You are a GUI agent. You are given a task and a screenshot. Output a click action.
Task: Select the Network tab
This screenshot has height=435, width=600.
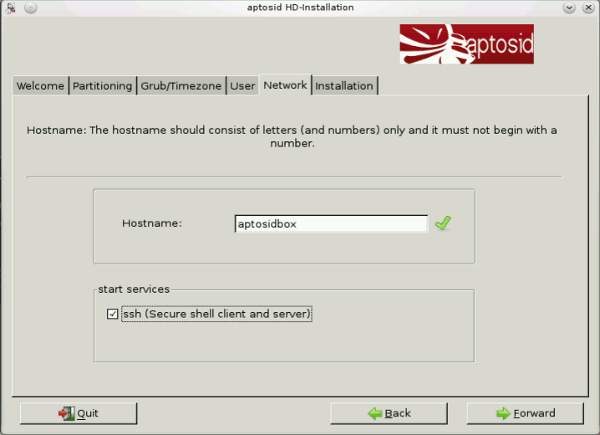(x=285, y=86)
